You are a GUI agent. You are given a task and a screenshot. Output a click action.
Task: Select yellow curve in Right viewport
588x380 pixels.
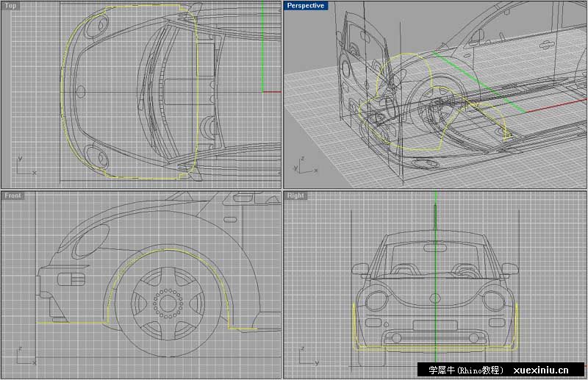click(x=435, y=348)
